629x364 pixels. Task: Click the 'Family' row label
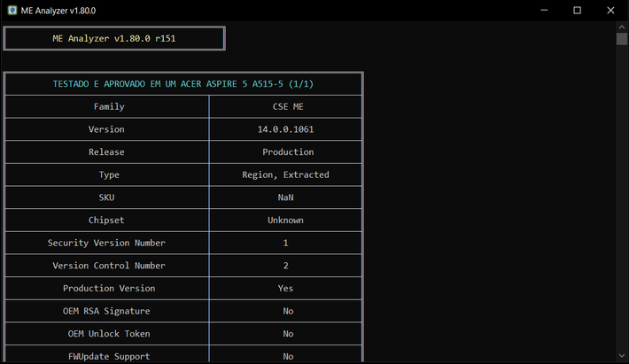tap(109, 106)
